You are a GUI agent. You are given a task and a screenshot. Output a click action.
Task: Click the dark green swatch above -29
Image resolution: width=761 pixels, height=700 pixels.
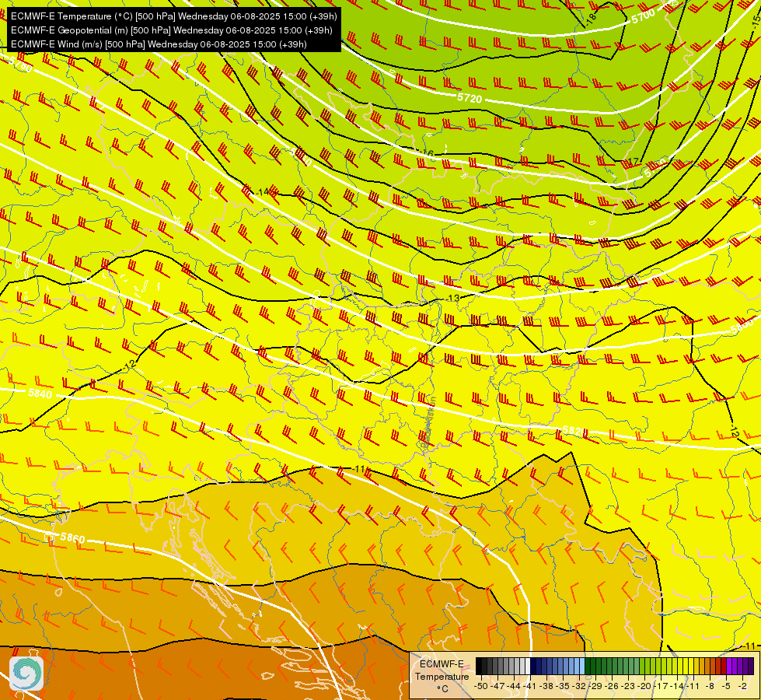coord(593,666)
